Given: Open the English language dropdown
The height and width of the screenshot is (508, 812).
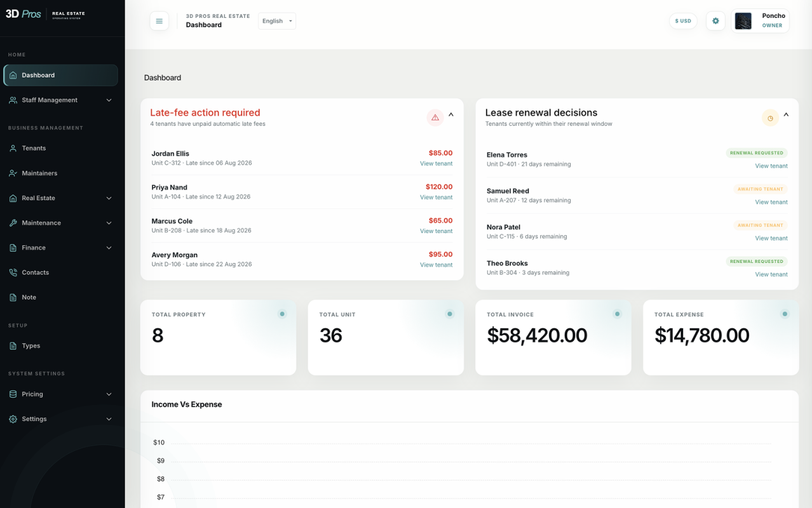Looking at the screenshot, I should (277, 21).
